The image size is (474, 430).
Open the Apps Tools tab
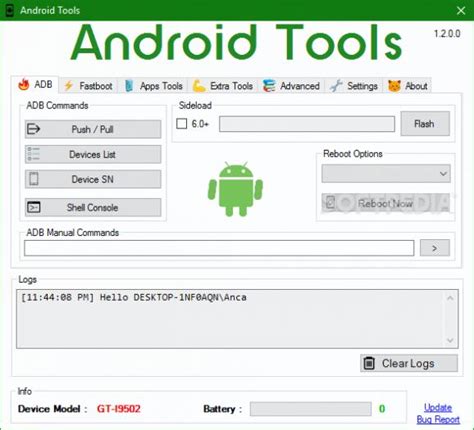pos(153,86)
